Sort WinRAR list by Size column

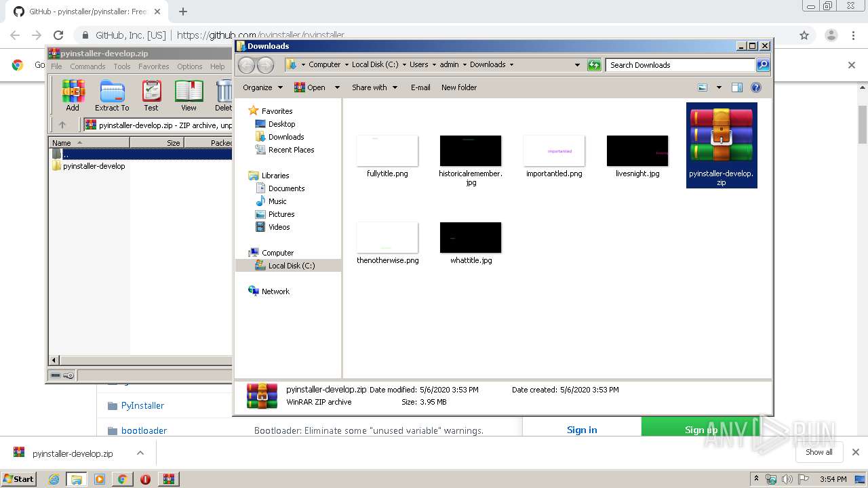pos(157,142)
